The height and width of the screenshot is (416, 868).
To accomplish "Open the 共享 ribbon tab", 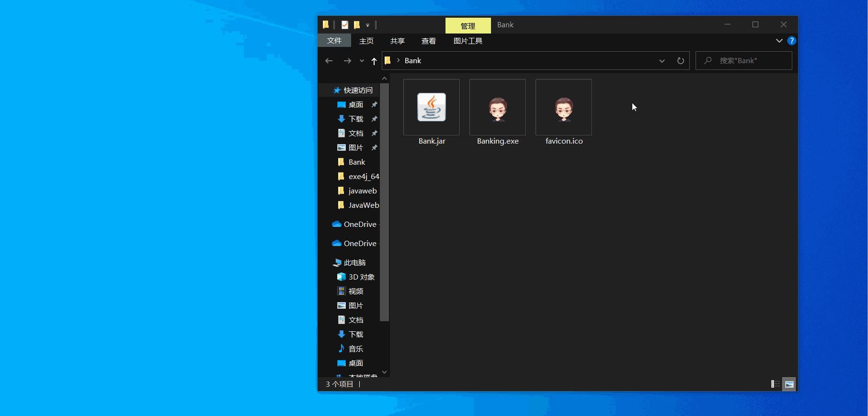I will tap(398, 41).
